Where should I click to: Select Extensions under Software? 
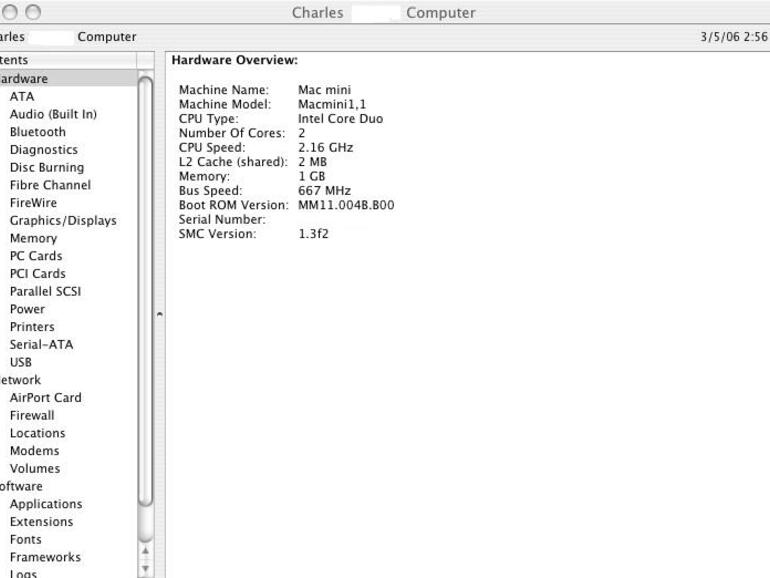(41, 522)
